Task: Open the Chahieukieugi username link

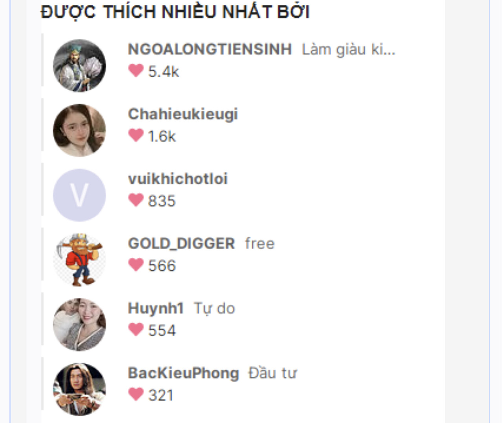Action: (x=183, y=115)
